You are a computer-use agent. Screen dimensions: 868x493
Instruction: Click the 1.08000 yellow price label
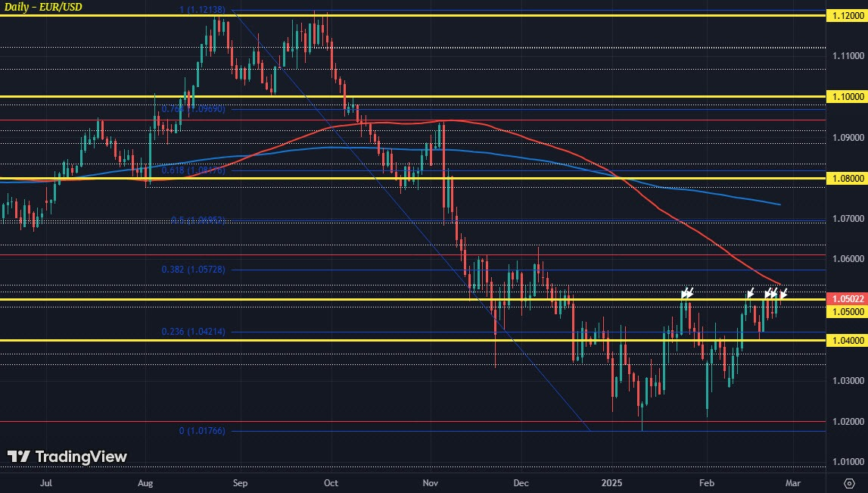[846, 179]
